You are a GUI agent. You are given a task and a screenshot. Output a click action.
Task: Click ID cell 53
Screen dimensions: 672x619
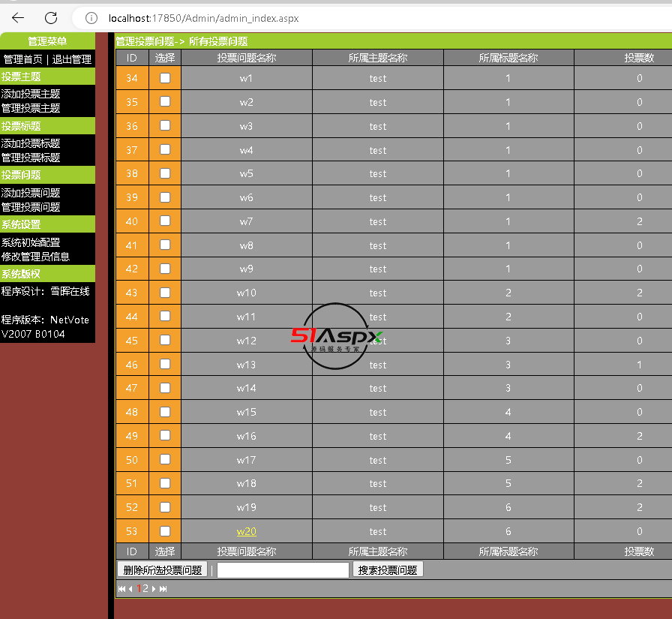pos(132,531)
